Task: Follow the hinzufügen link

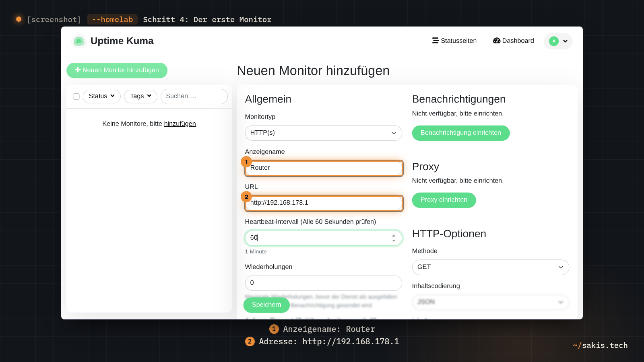Action: pos(180,124)
